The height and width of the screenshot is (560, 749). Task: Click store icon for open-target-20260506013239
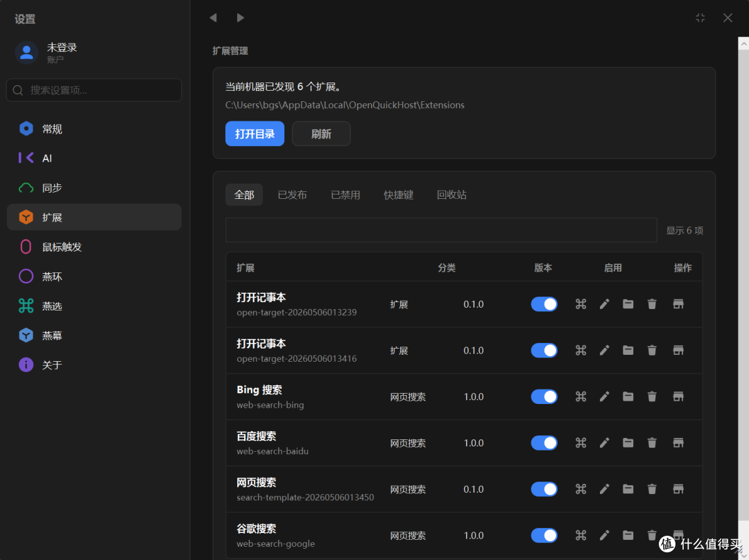pyautogui.click(x=678, y=304)
